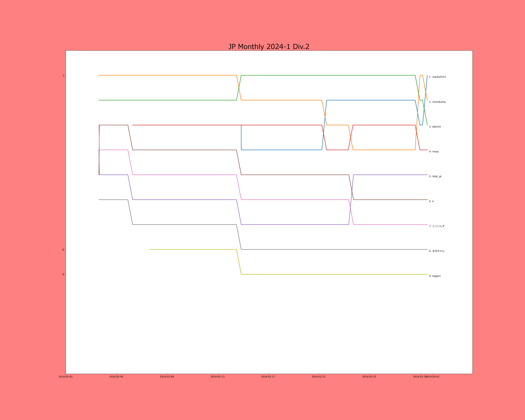Click the '1: wacky0514' rank label
The width and height of the screenshot is (525, 420).
point(437,77)
